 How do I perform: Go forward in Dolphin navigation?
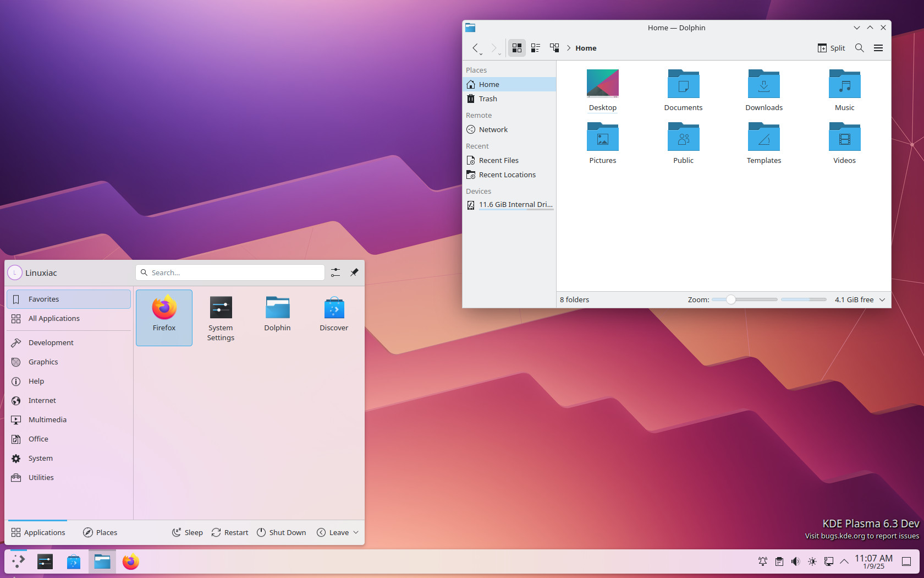pos(494,48)
